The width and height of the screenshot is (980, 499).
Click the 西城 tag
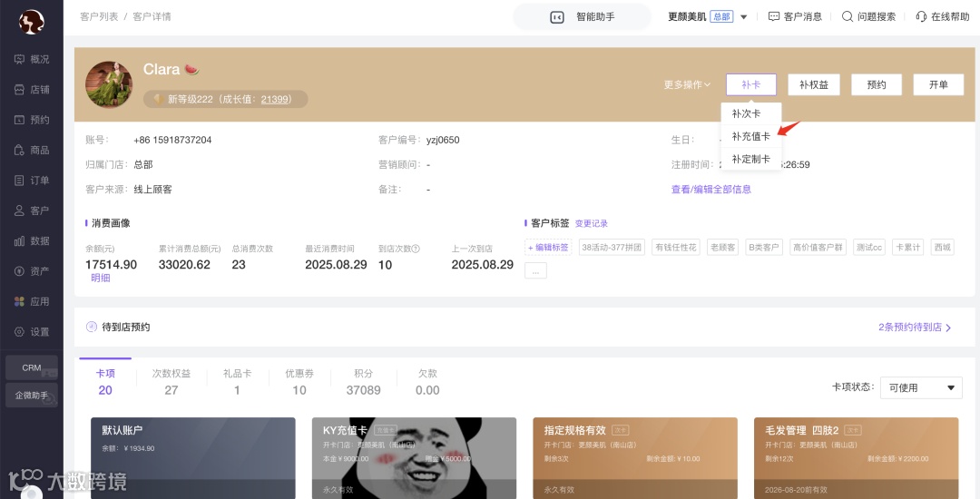943,248
